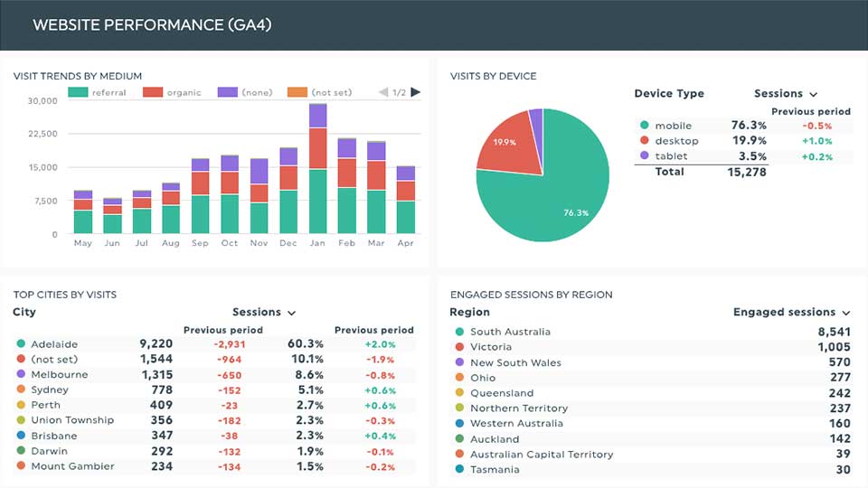Click the desktop slice labeled 19.9%
This screenshot has width=868, height=488.
coord(506,143)
